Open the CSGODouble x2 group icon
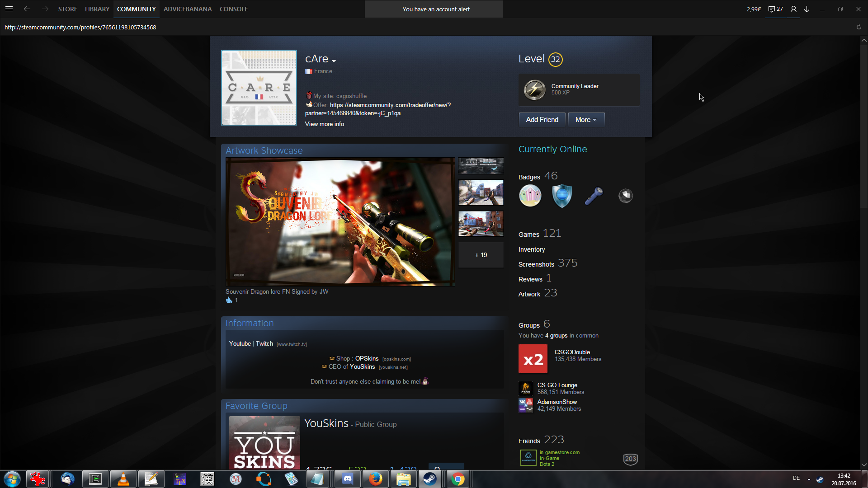Screen dimensions: 868x488 (x=533, y=359)
